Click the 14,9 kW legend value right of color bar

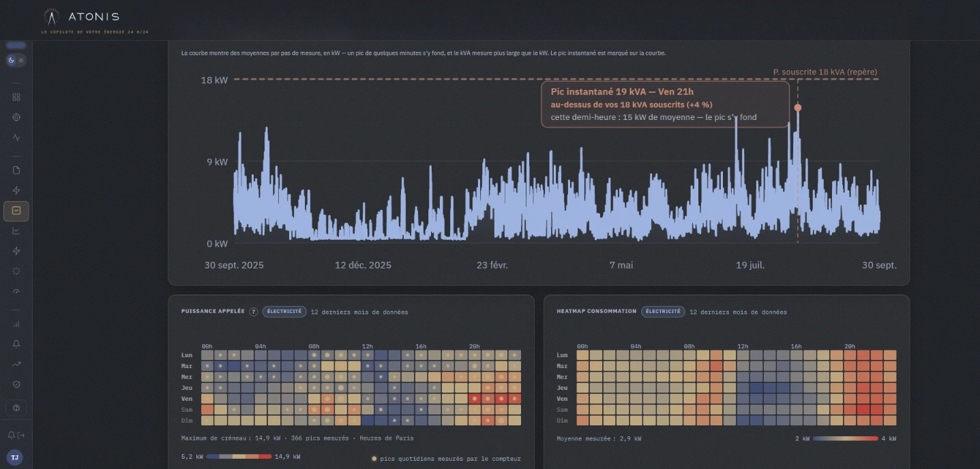pos(287,457)
